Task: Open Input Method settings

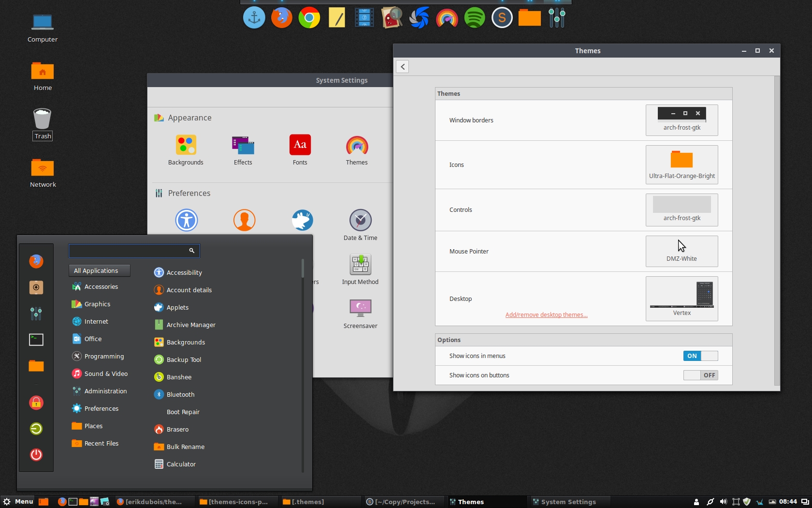Action: click(x=361, y=269)
